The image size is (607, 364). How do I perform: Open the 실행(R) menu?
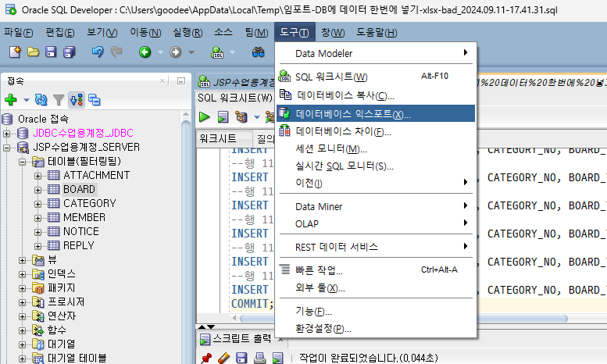187,32
